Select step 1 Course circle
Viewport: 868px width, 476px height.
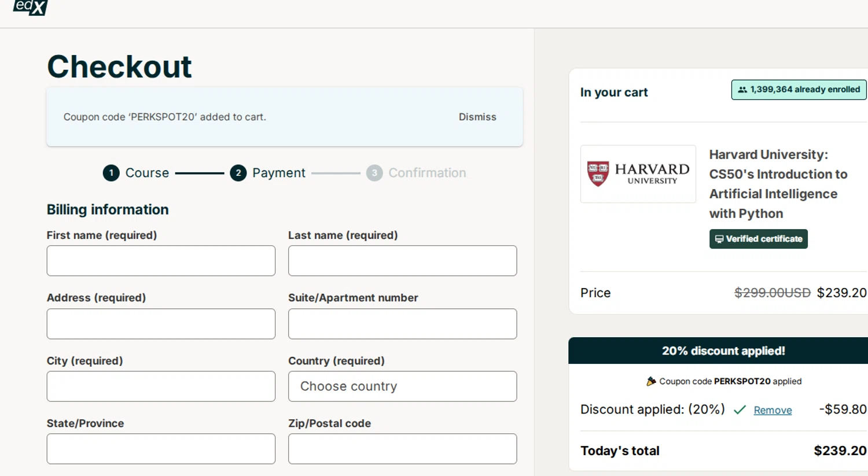(x=111, y=173)
